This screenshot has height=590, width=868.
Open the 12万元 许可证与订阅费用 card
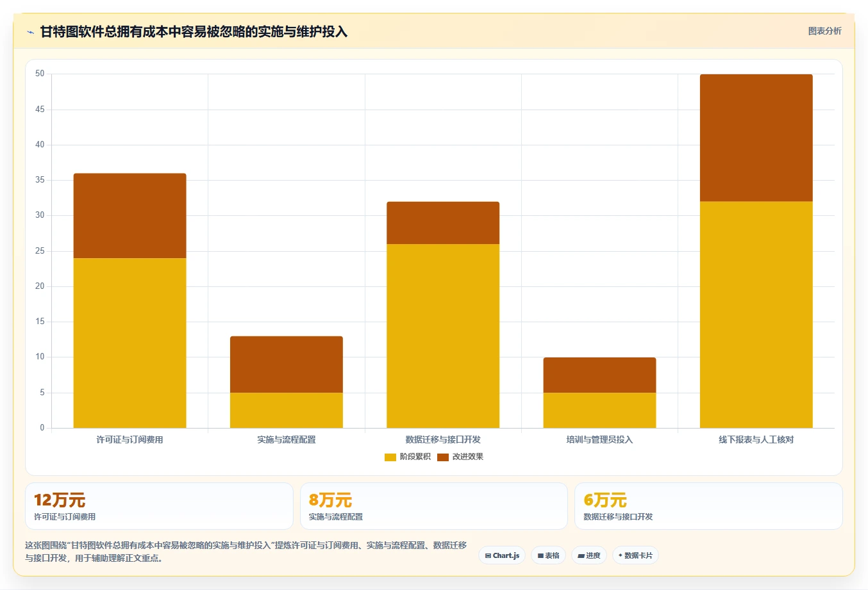pos(159,506)
